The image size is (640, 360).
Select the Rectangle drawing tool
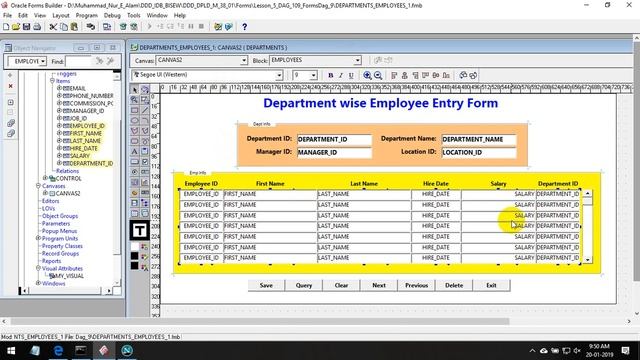135,110
